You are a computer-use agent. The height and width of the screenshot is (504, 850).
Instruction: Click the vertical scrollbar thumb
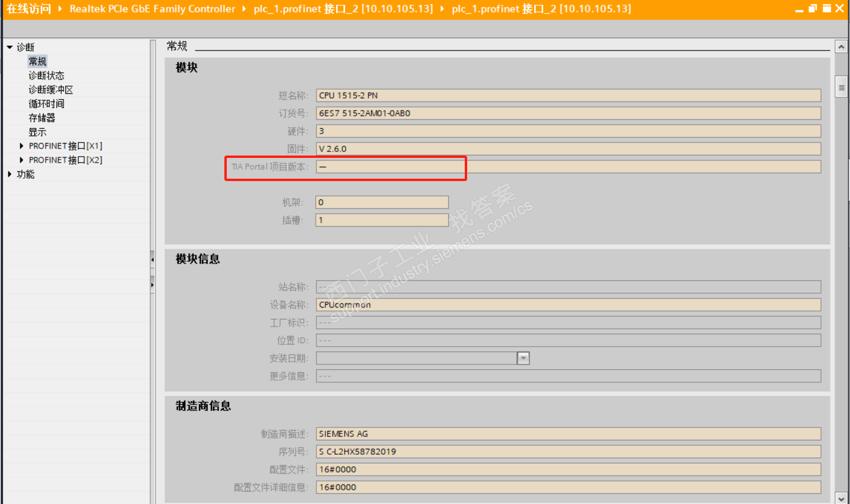tap(841, 87)
